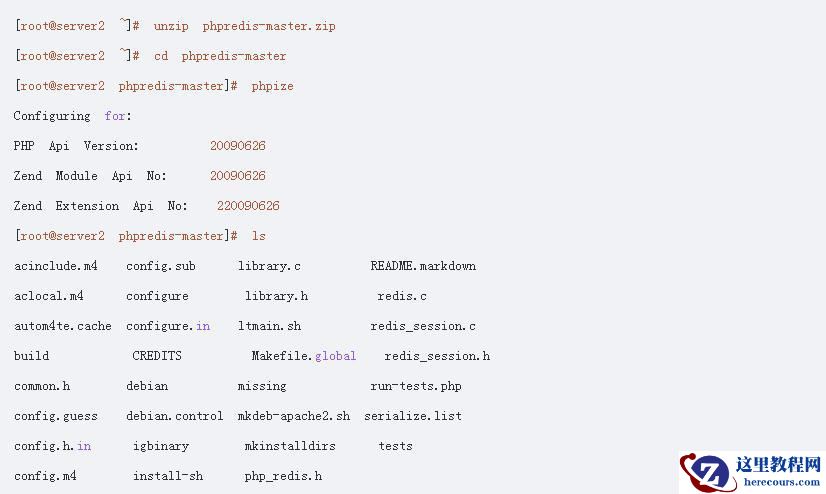Click the config.guess filename
The image size is (826, 494).
(56, 416)
